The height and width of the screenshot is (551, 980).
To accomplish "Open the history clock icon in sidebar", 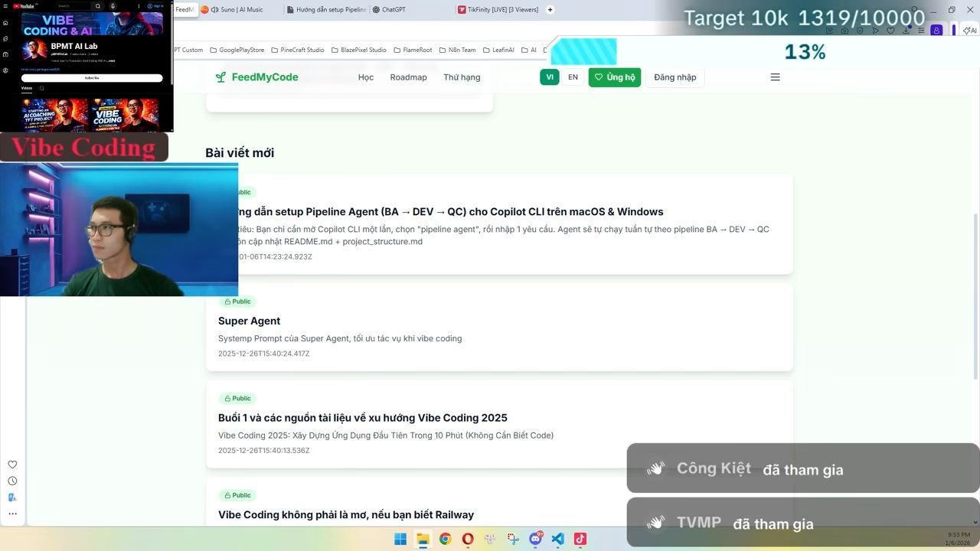I will click(x=12, y=481).
